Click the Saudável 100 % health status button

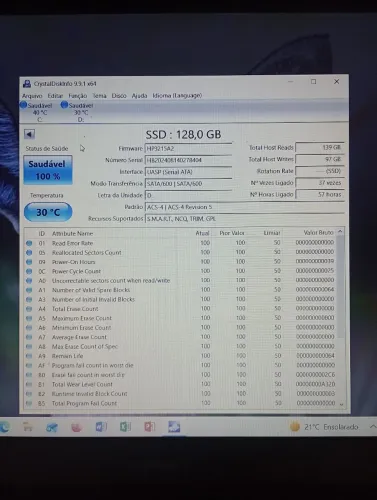point(48,170)
